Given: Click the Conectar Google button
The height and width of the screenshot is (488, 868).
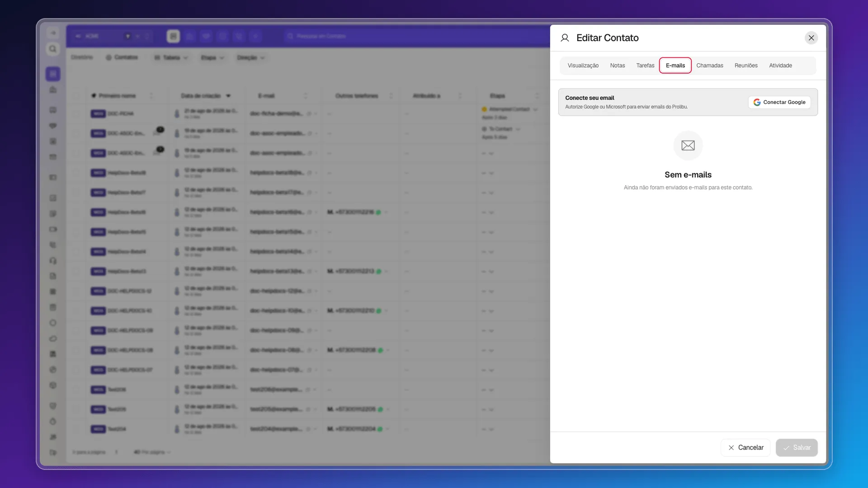Looking at the screenshot, I should 779,102.
